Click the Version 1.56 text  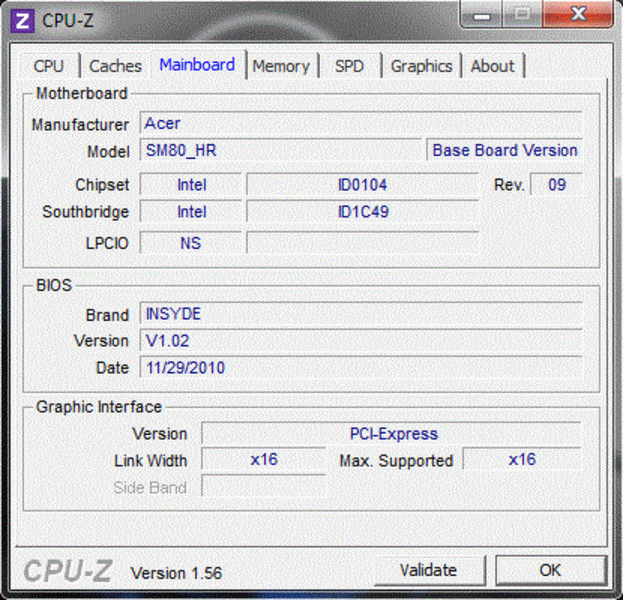pos(176,573)
